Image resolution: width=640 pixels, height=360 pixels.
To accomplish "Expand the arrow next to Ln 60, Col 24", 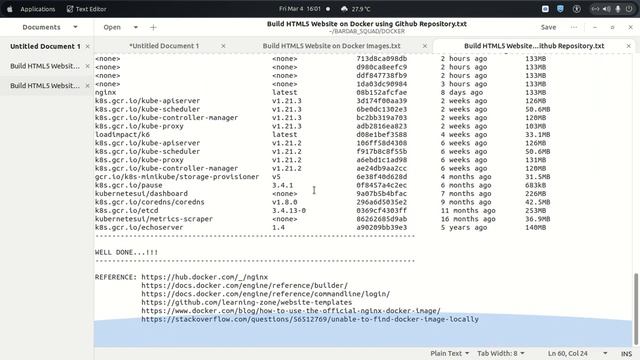I will click(x=605, y=353).
